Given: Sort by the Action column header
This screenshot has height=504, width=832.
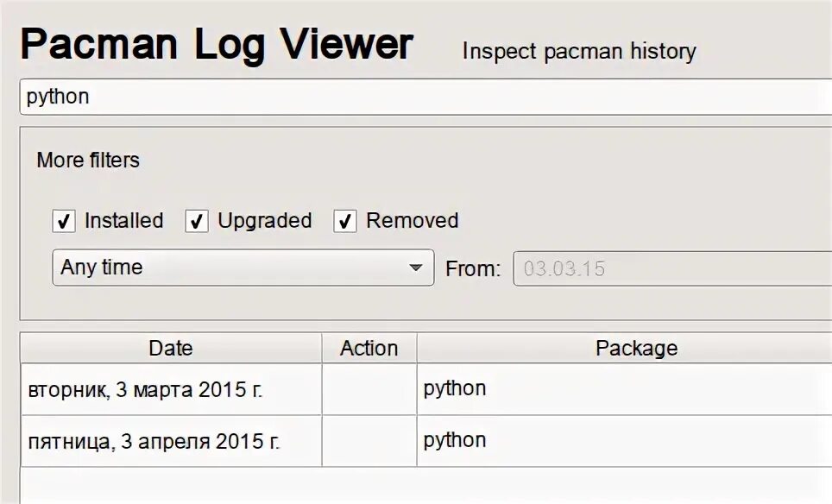Looking at the screenshot, I should 369,349.
